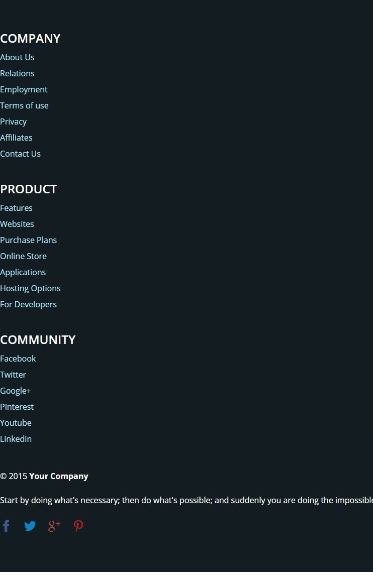Open the Employment link
The width and height of the screenshot is (373, 588).
pos(24,89)
